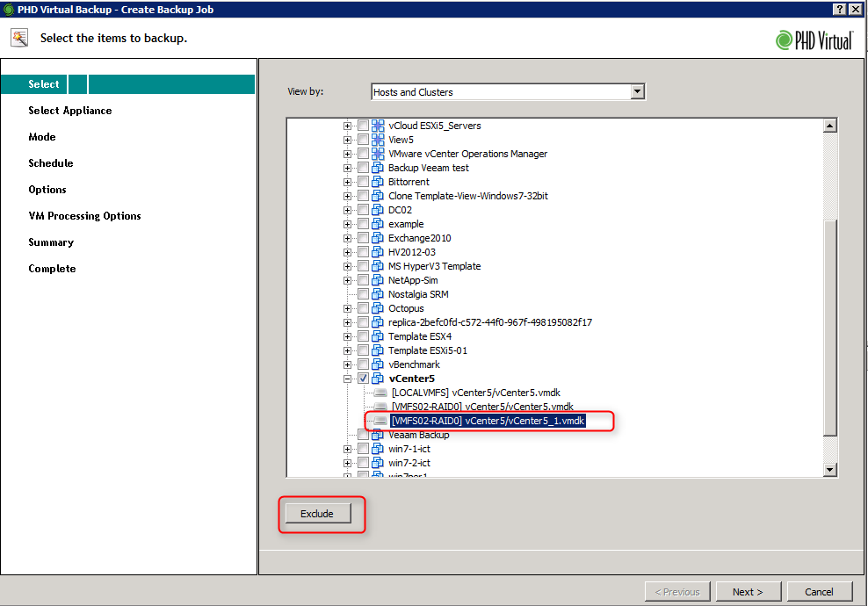This screenshot has width=868, height=606.
Task: Expand the Template ESX4 node
Action: point(347,337)
